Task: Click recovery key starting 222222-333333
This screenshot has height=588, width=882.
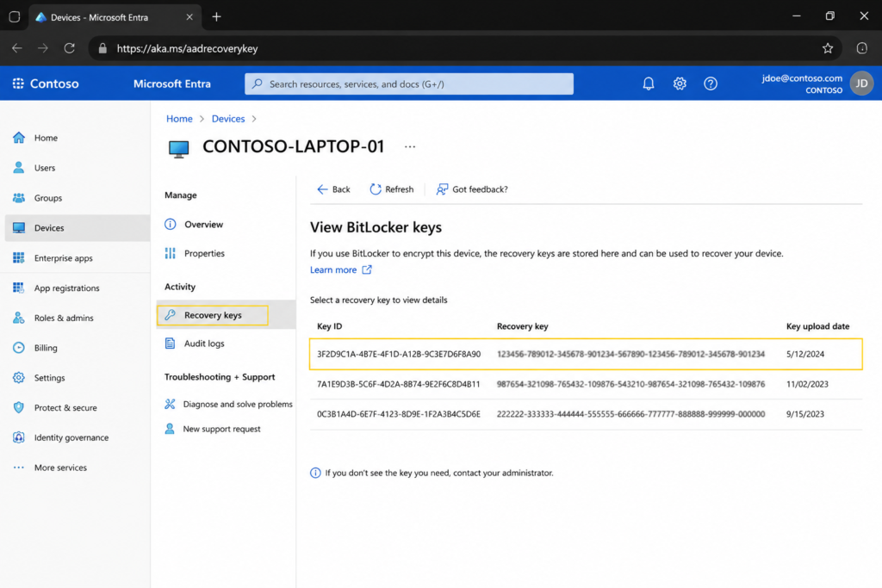Action: pos(630,414)
